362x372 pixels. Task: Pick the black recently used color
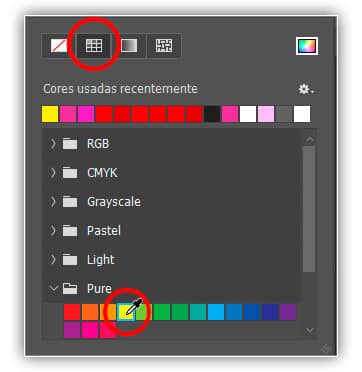(x=212, y=114)
